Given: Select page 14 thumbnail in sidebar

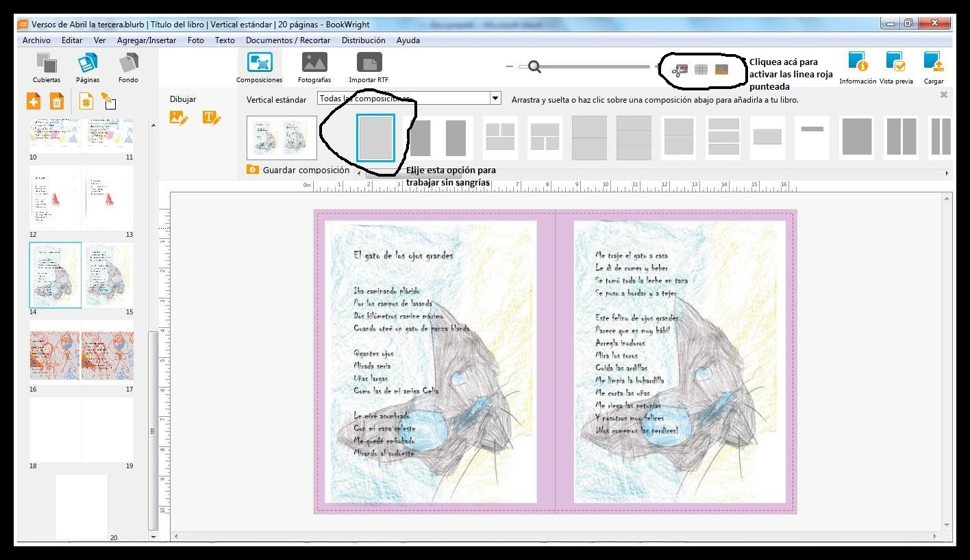Looking at the screenshot, I should coord(55,275).
